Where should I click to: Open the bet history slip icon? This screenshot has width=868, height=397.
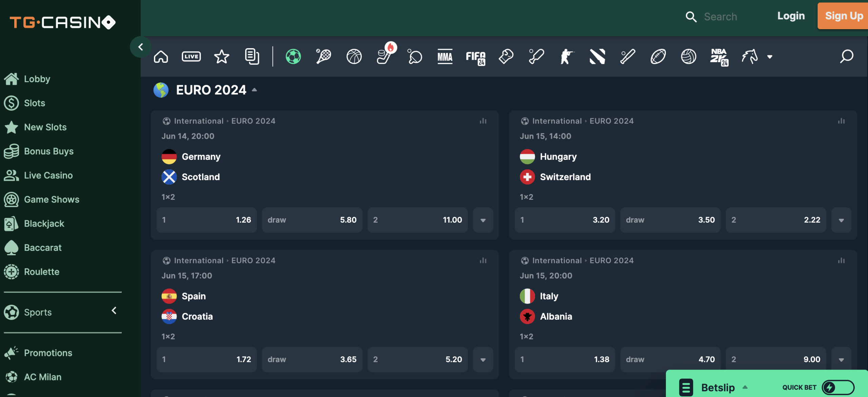tap(252, 57)
